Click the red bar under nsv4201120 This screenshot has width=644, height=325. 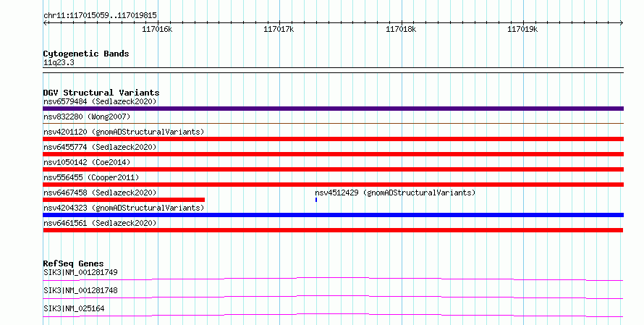333,139
